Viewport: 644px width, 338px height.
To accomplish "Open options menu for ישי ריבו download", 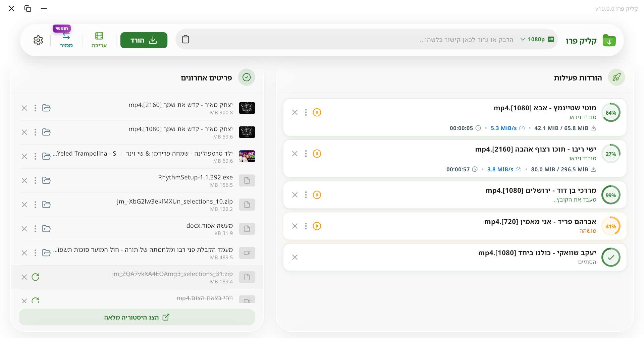I will 306,154.
